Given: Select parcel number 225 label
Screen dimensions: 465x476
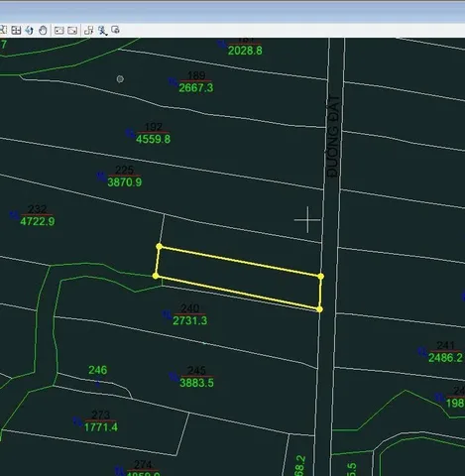Looking at the screenshot, I should pos(125,171).
